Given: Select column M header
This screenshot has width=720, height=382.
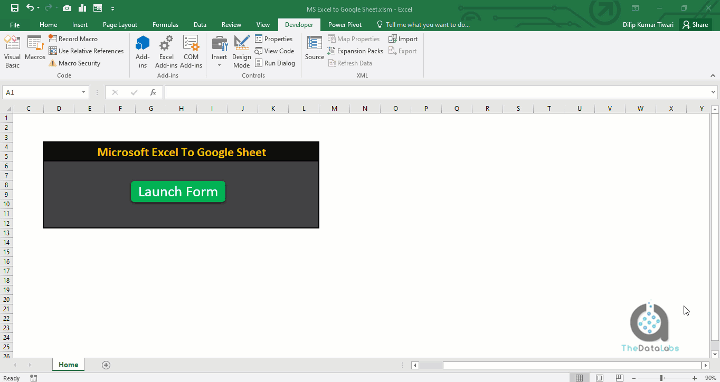Looking at the screenshot, I should pos(334,109).
